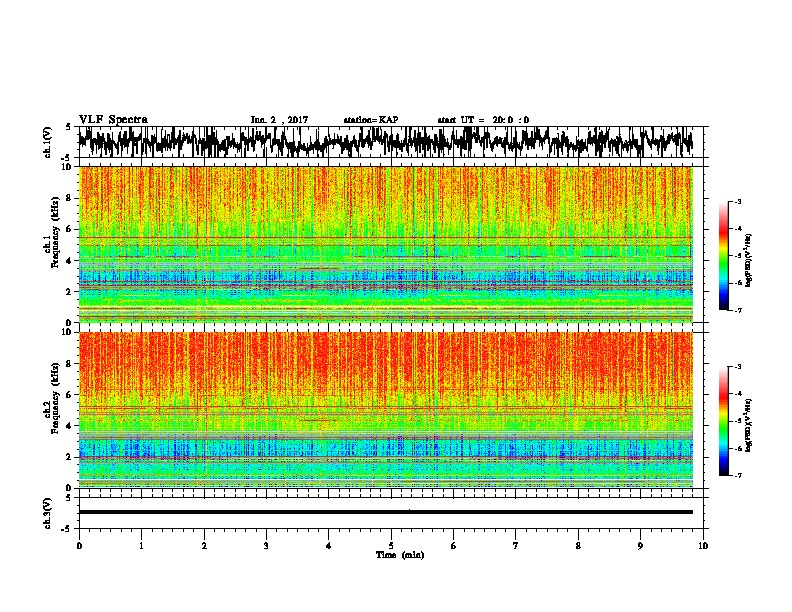792x612 pixels.
Task: Click the "station=KAP" header label
Action: click(371, 120)
